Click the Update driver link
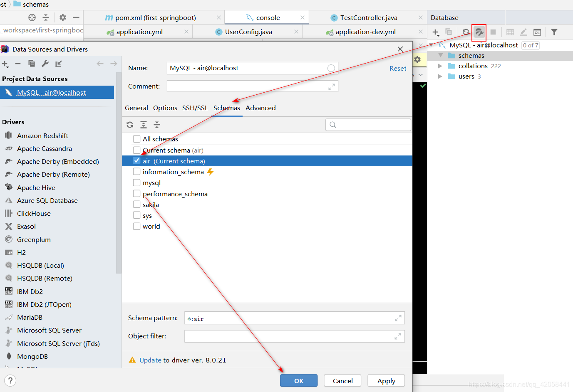Viewport: 573px width, 392px height. (x=150, y=360)
